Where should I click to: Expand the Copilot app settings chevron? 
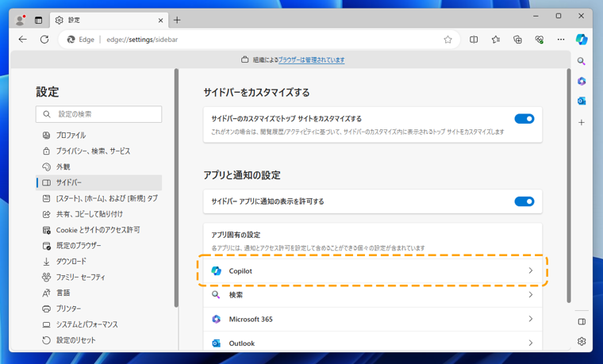(531, 270)
